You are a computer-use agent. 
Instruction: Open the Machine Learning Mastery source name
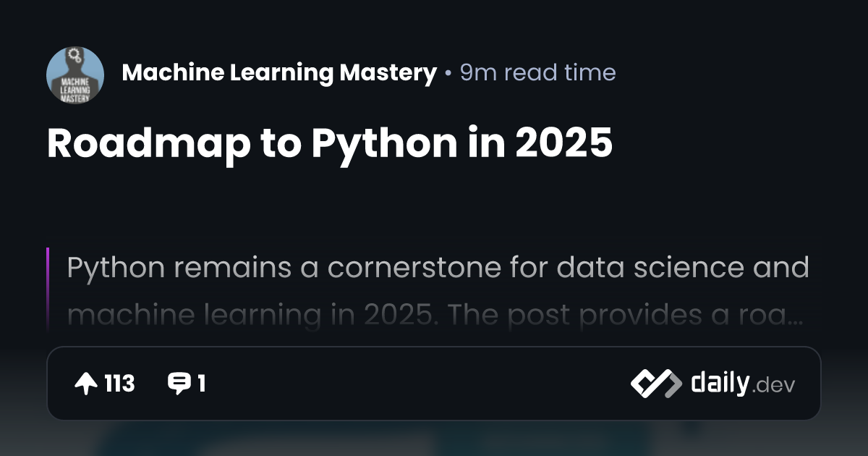(279, 72)
